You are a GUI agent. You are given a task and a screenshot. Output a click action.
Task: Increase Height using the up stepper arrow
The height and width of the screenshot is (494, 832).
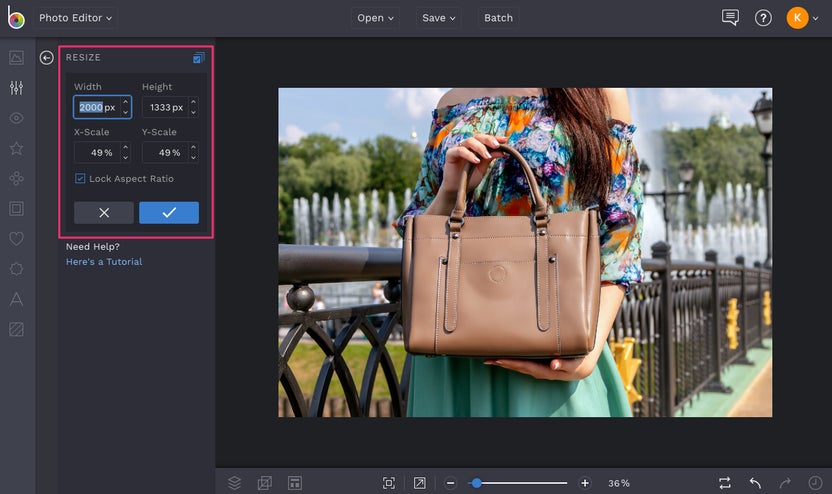coord(193,102)
